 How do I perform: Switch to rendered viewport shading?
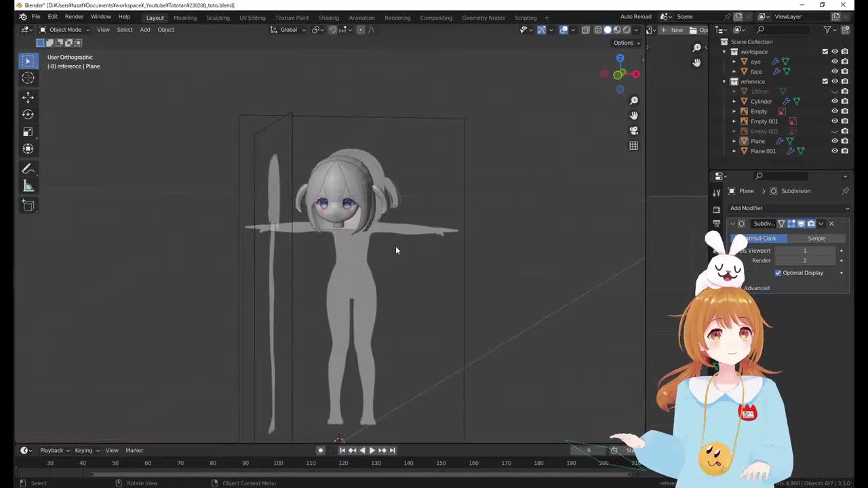click(626, 30)
